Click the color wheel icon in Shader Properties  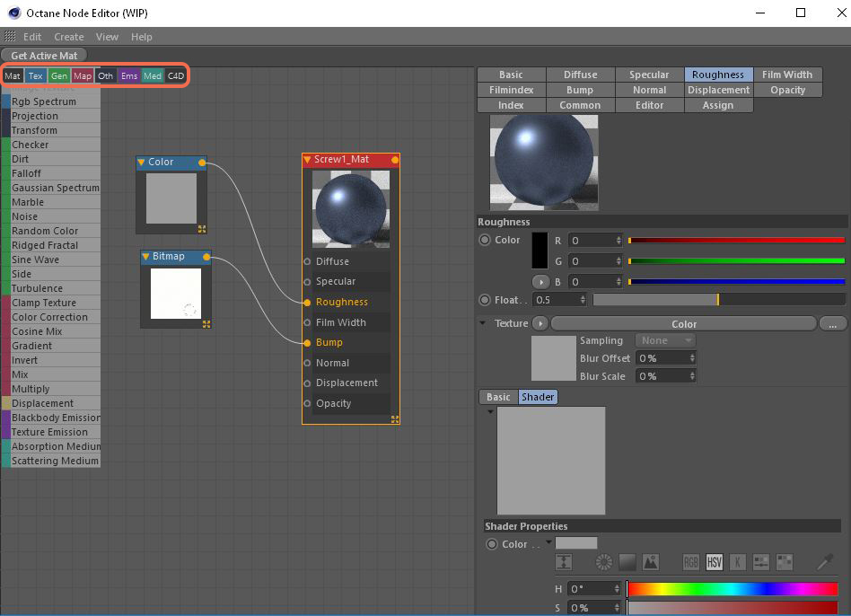tap(602, 561)
